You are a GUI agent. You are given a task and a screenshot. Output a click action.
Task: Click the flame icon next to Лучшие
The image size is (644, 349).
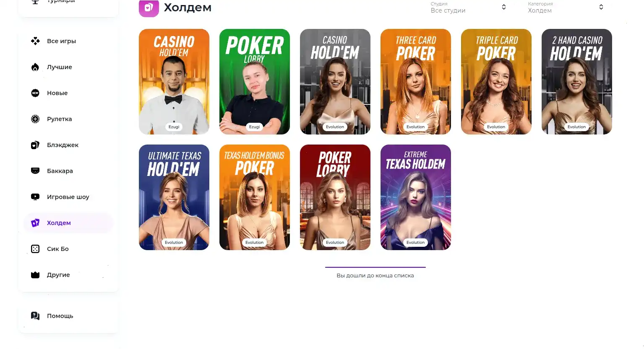click(x=35, y=67)
